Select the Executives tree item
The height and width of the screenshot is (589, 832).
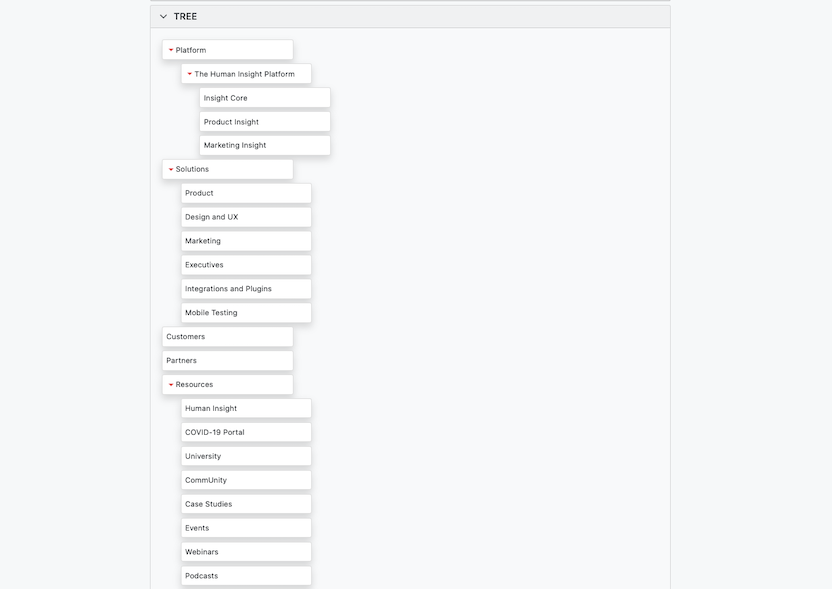pyautogui.click(x=245, y=265)
